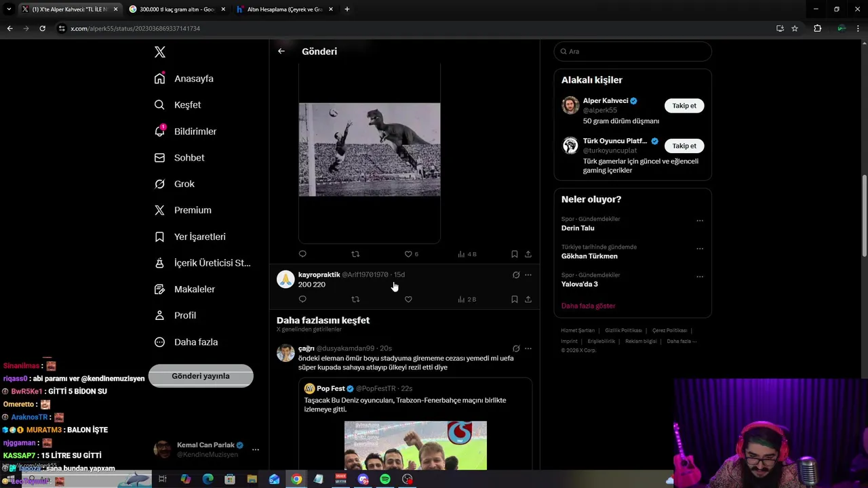Like the dinosaur image post with 6 likes
The image size is (868, 488).
[412, 254]
